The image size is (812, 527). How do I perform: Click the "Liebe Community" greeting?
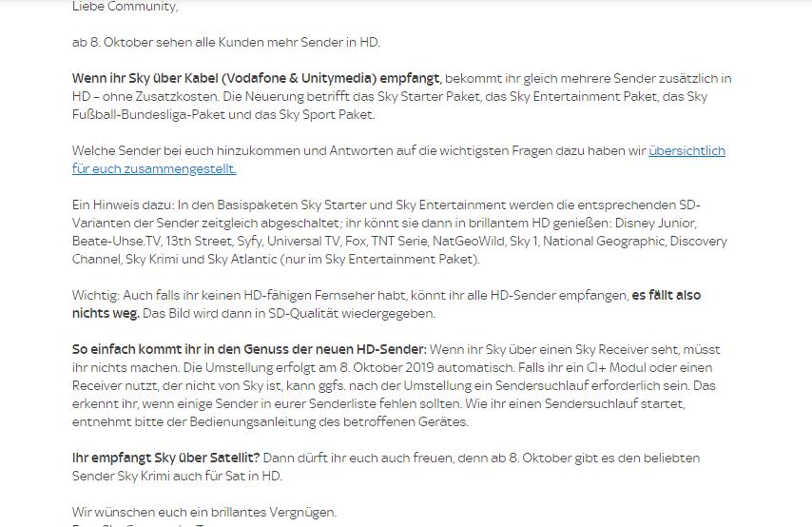pos(125,7)
